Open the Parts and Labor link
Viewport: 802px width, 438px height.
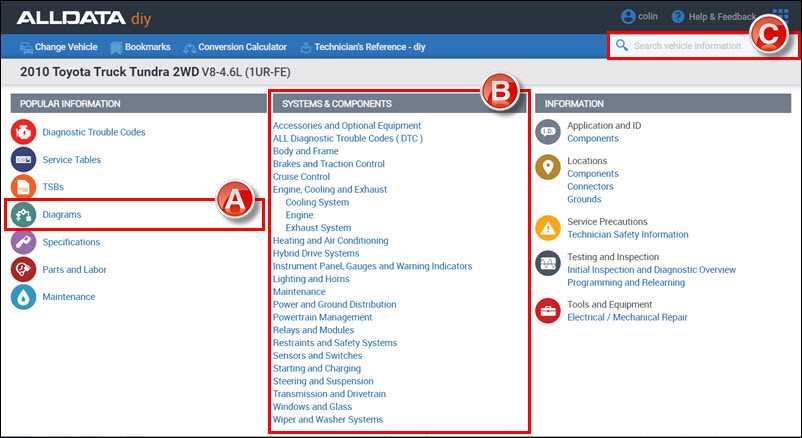74,269
